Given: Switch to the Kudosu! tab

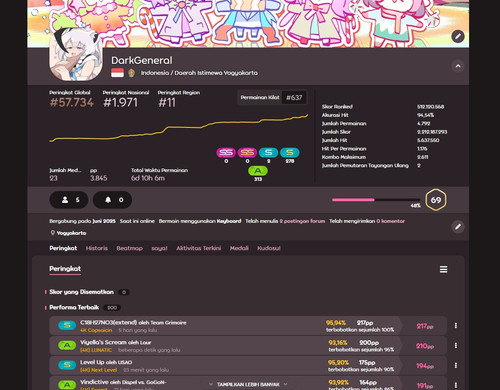Looking at the screenshot, I should pos(269,248).
